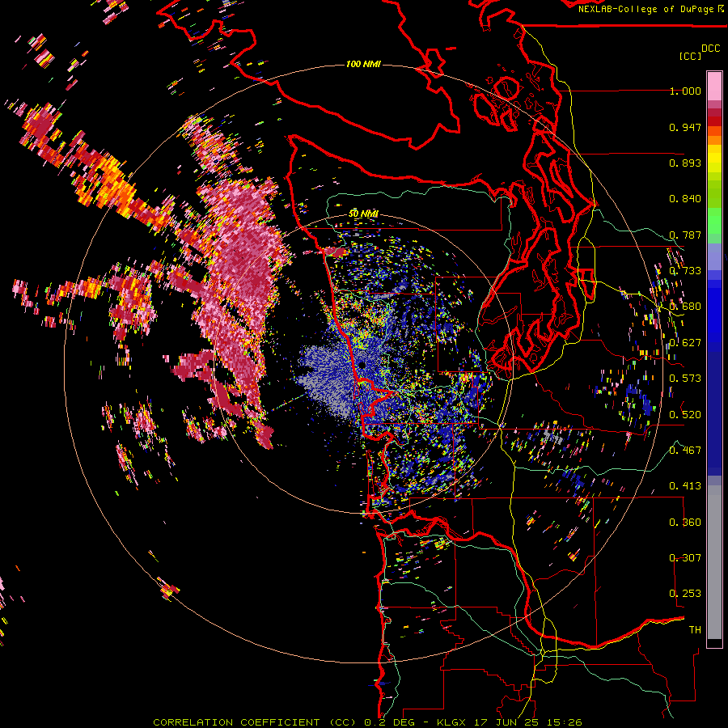Pick the black swatch at color bar bottom
Image resolution: width=728 pixels, height=728 pixels.
click(714, 644)
